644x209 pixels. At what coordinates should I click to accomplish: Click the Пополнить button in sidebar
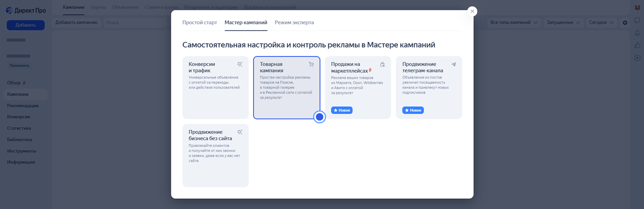tap(20, 66)
